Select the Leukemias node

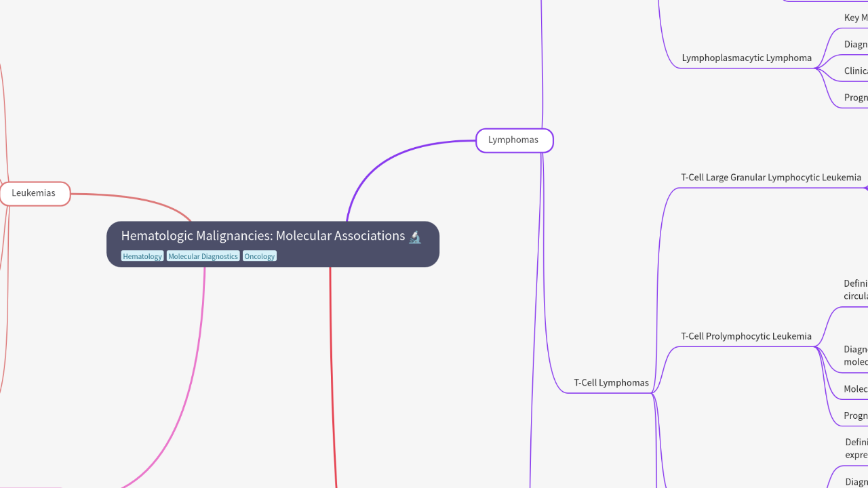click(x=35, y=193)
